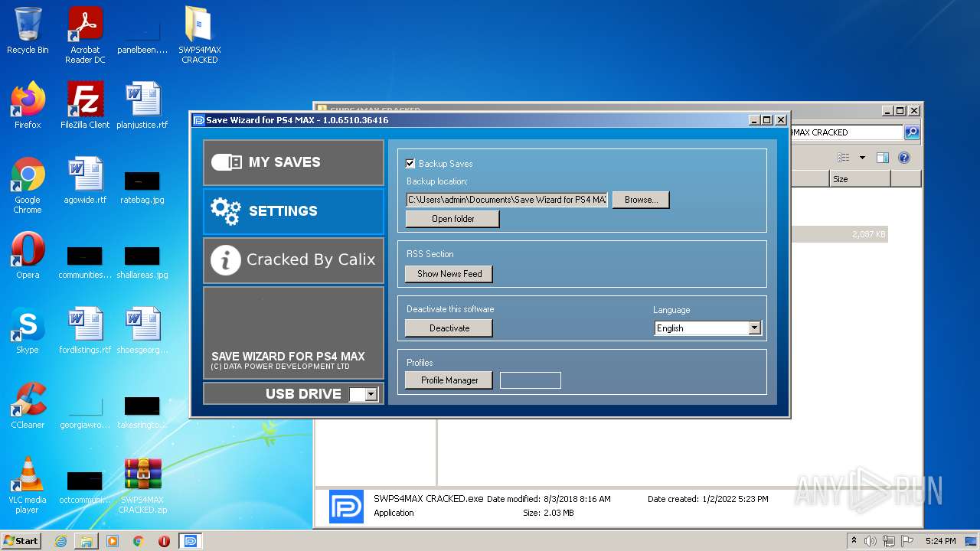Click the Size column header in Explorer
Image resolution: width=980 pixels, height=551 pixels.
860,178
